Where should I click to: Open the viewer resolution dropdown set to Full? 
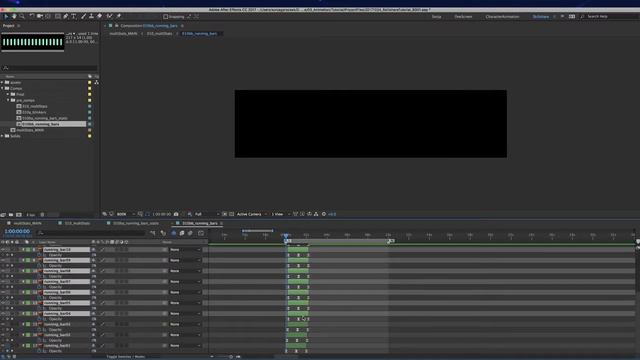(x=207, y=214)
